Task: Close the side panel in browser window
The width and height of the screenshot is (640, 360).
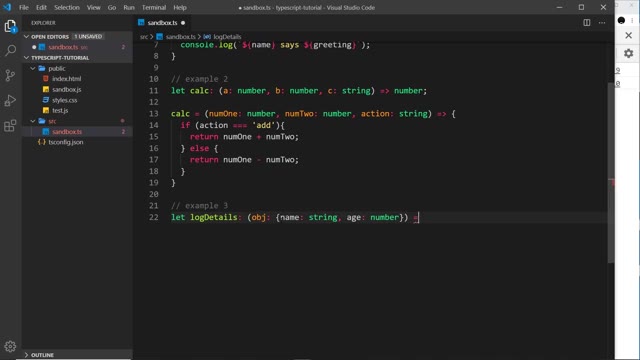Action: pyautogui.click(x=629, y=36)
